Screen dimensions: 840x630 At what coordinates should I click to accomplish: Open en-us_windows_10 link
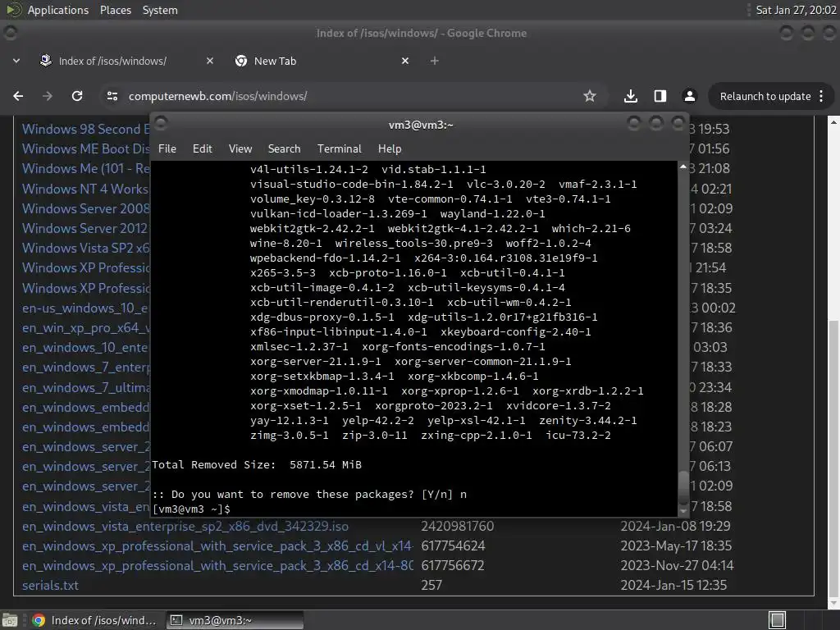pyautogui.click(x=85, y=308)
